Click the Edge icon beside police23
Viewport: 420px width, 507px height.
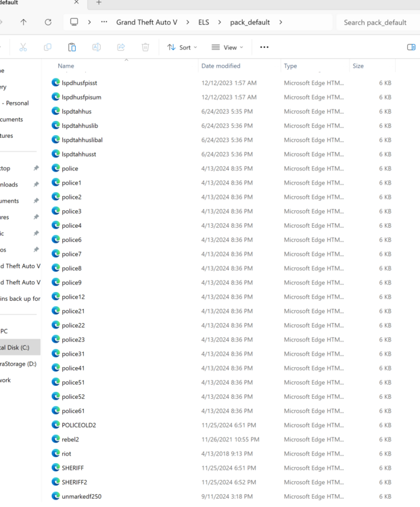55,339
